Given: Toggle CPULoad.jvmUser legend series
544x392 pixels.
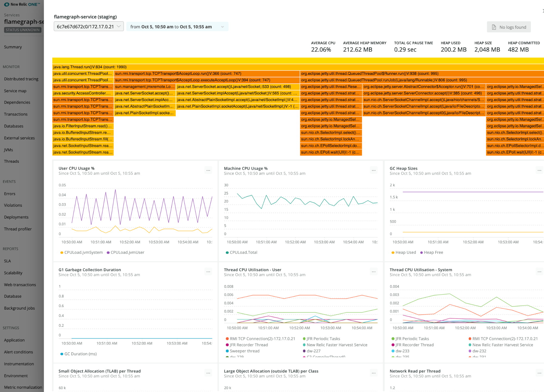Looking at the screenshot, I should coord(125,252).
